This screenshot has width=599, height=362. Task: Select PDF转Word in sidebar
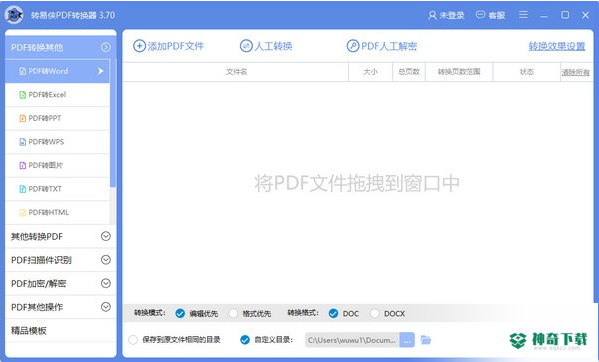point(57,71)
